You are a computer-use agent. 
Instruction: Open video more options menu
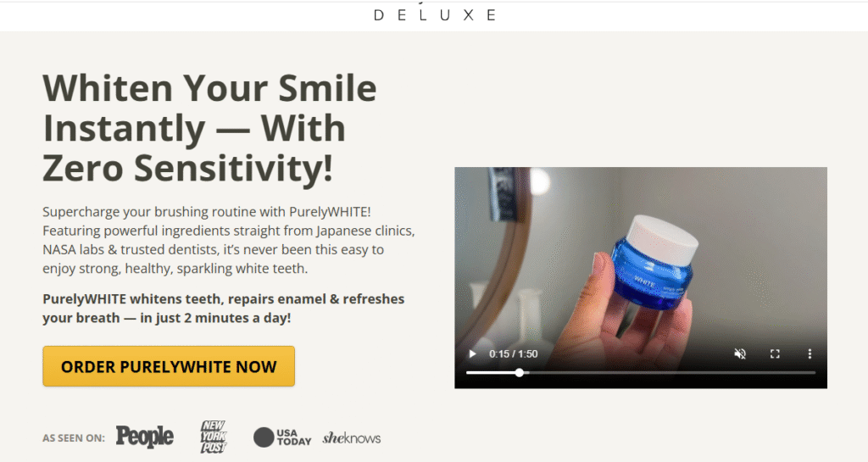(x=810, y=354)
